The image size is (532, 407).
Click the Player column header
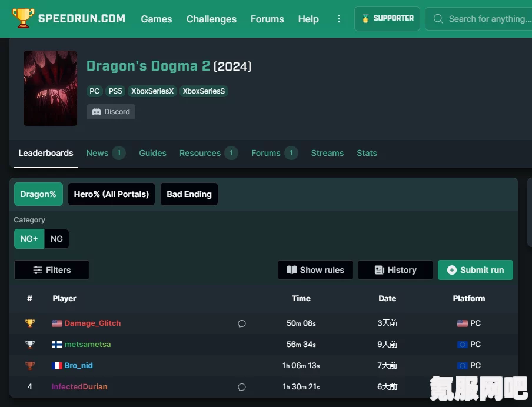coord(64,298)
